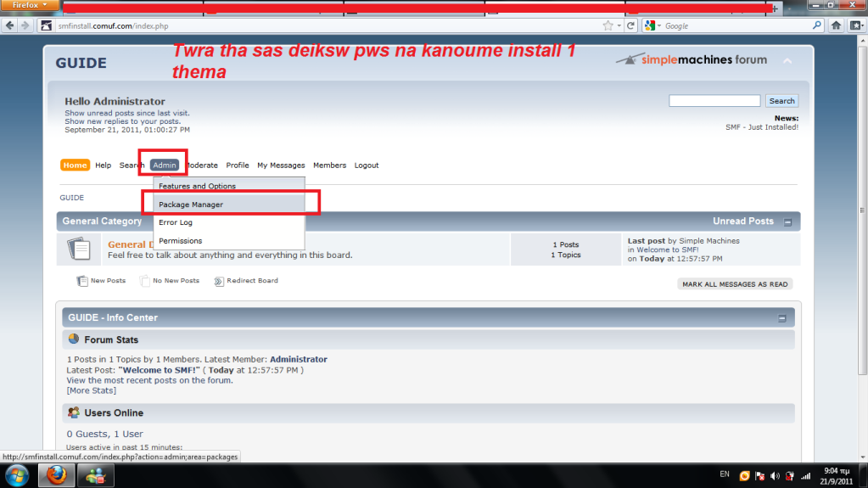
Task: Click the bookmark star in address bar
Action: coord(608,25)
